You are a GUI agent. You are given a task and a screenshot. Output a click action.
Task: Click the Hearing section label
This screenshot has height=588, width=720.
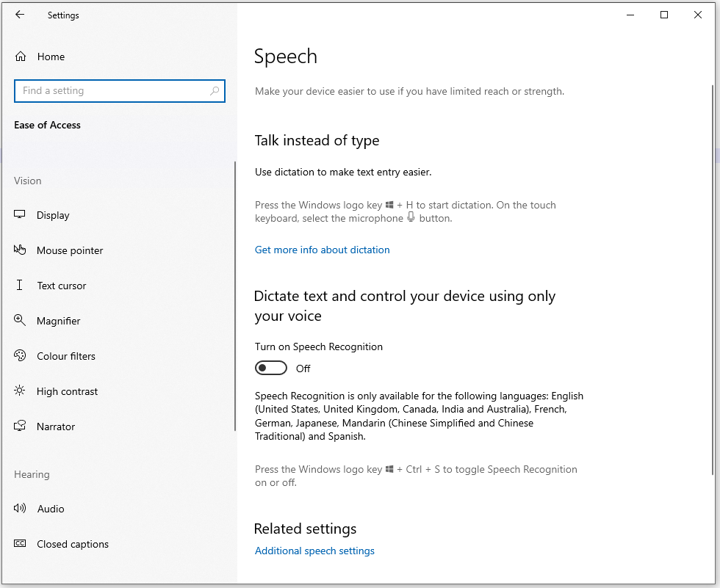tap(32, 474)
